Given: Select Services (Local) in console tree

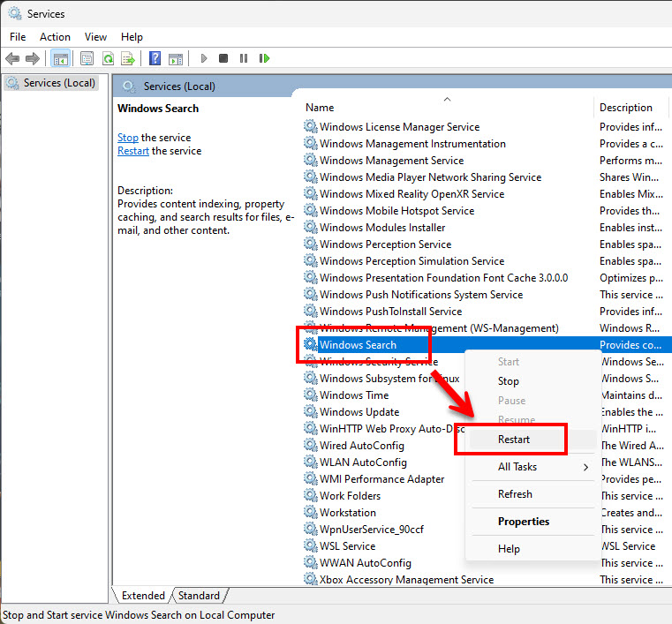Looking at the screenshot, I should coord(51,83).
